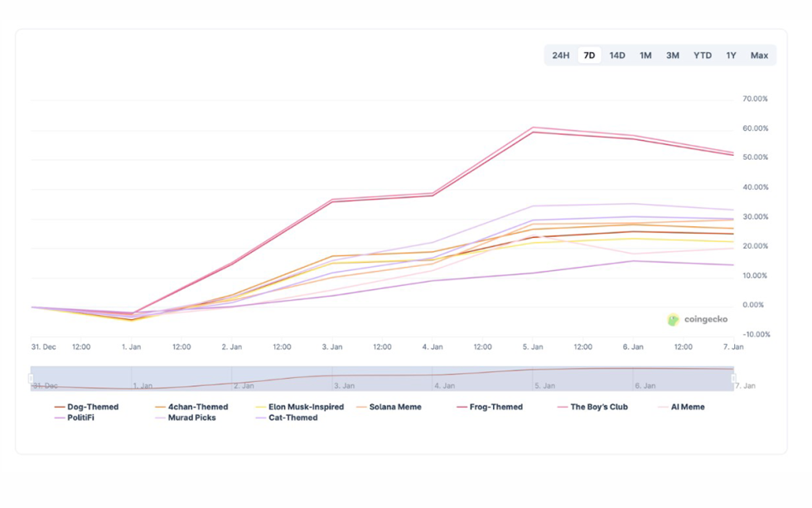Screen dimensions: 812x508
Task: Click the right handle of range navigator
Action: pos(733,379)
